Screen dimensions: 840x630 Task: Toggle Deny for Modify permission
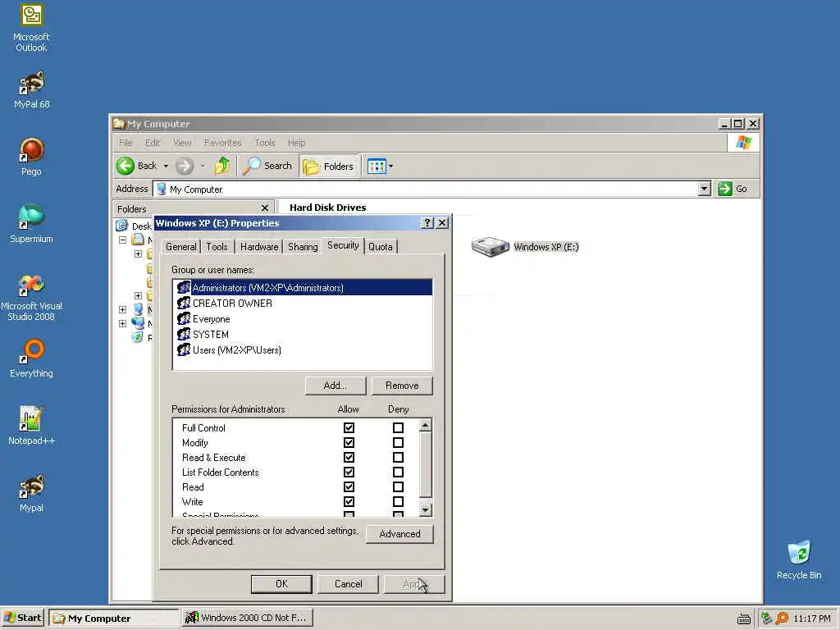(398, 442)
